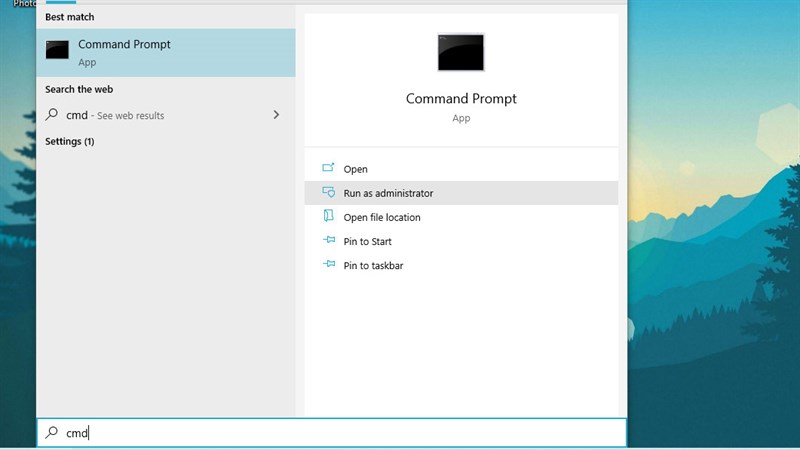Click the search magnifier icon in search box
Screen dimensions: 800x450
point(52,432)
